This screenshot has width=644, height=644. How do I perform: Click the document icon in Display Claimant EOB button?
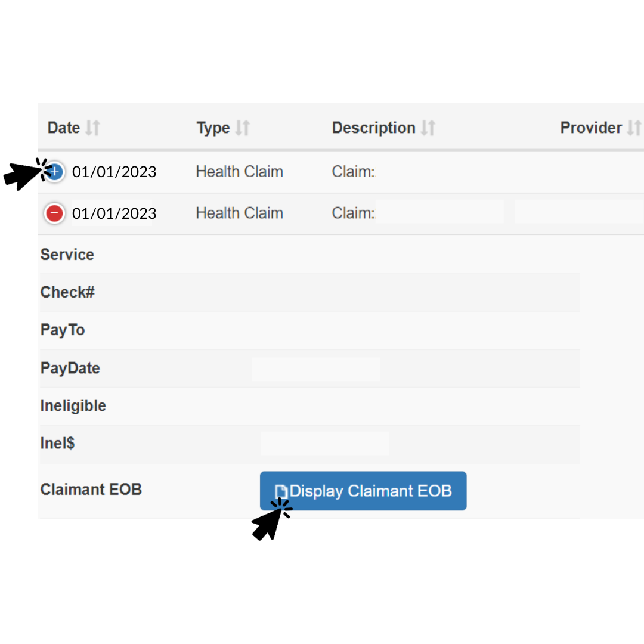tap(281, 491)
